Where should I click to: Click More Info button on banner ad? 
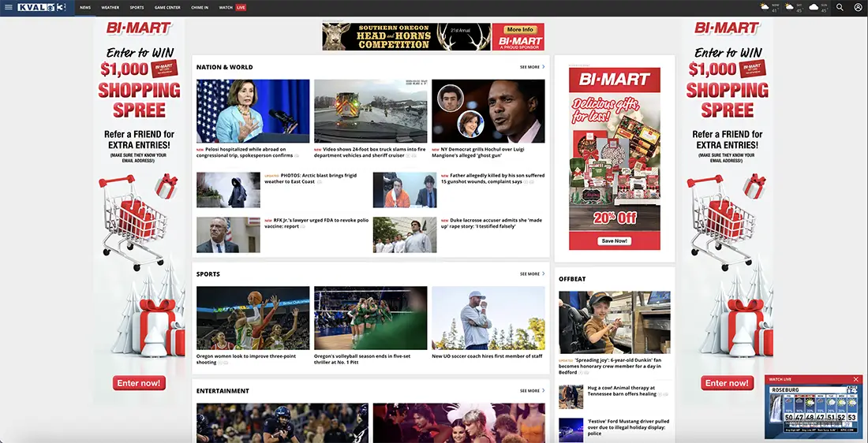coord(520,30)
